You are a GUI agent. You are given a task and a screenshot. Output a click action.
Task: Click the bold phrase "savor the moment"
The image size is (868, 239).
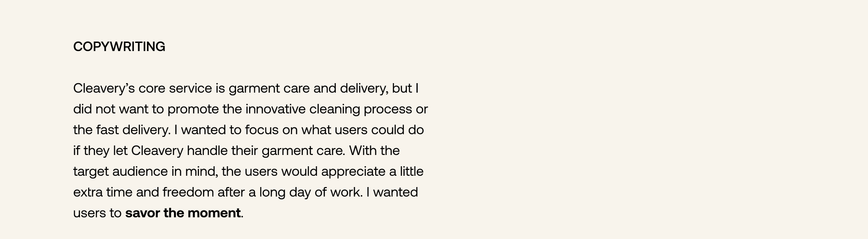pos(183,213)
